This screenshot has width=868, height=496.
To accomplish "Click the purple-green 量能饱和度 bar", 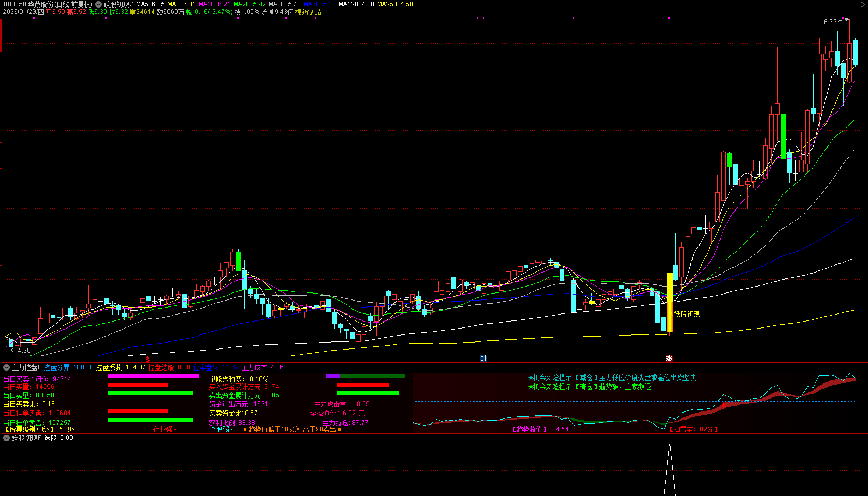I will click(365, 376).
